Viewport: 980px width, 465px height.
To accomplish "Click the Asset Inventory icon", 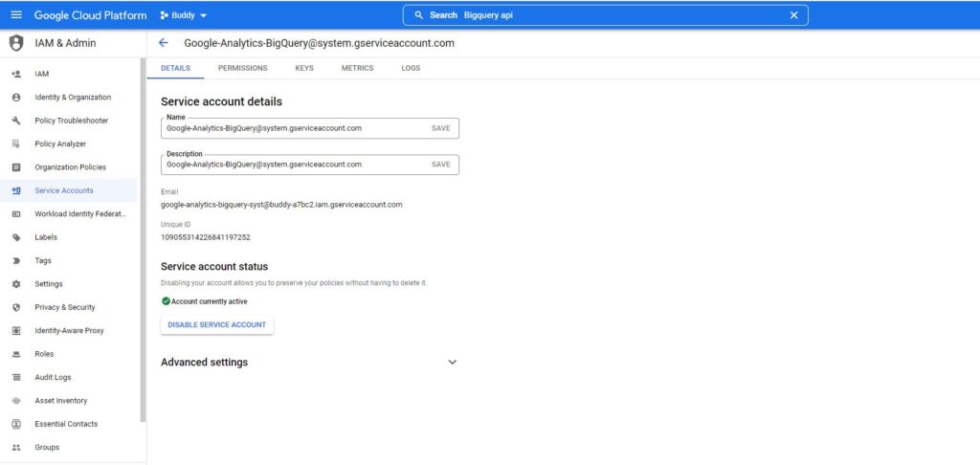I will pos(17,401).
